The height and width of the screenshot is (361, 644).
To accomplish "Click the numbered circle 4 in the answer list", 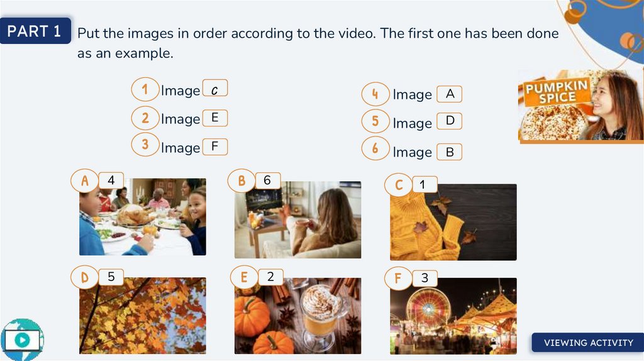I will 375,94.
